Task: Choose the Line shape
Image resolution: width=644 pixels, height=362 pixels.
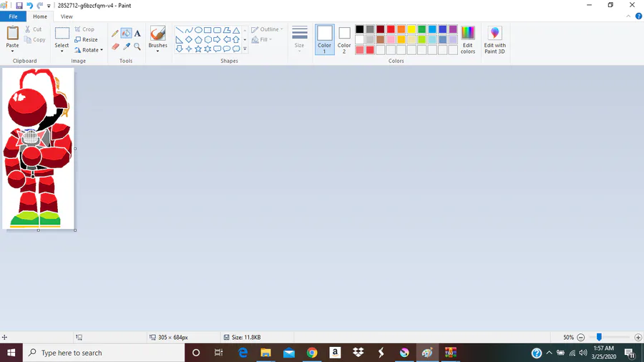Action: 180,30
